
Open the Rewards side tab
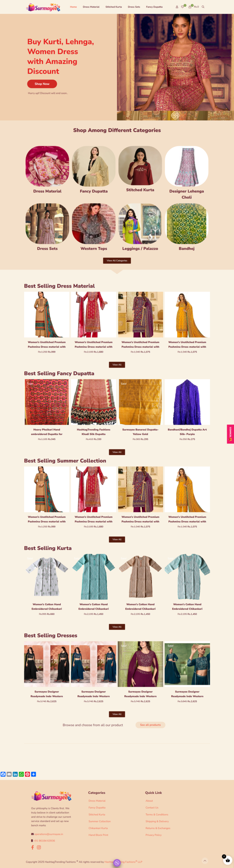coord(230,434)
